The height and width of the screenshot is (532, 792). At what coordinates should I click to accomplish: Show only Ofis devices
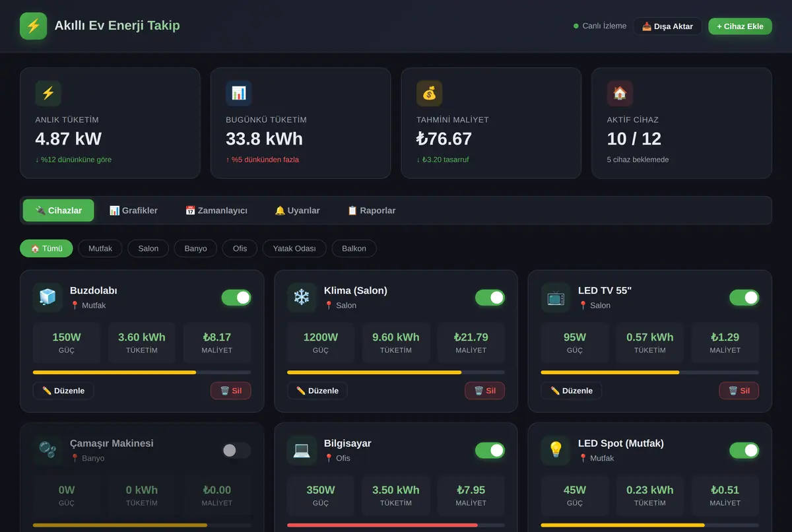(240, 248)
